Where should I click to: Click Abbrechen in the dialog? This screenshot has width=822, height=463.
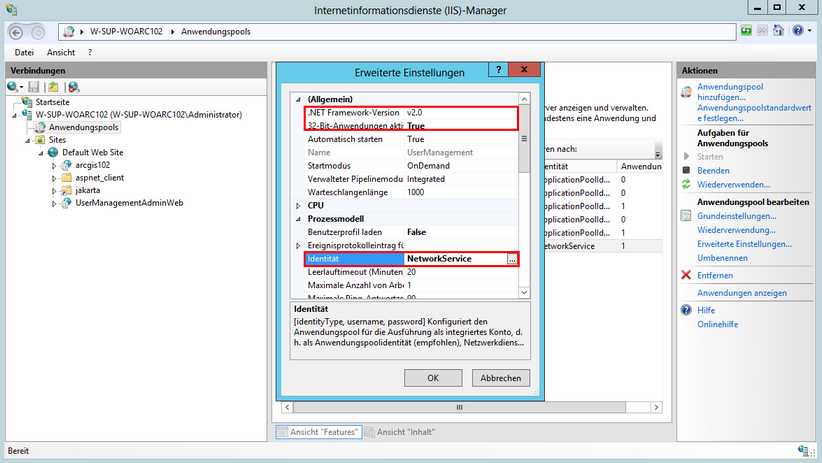501,378
